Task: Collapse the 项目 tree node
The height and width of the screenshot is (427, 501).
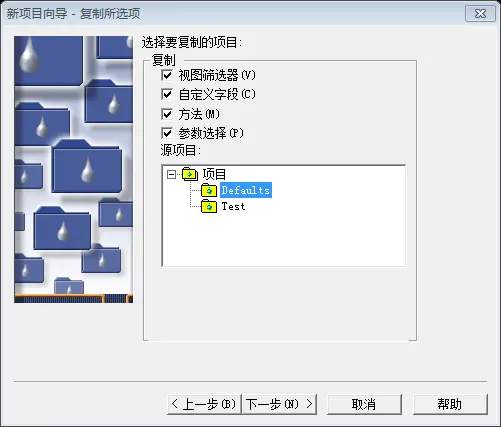Action: click(171, 174)
